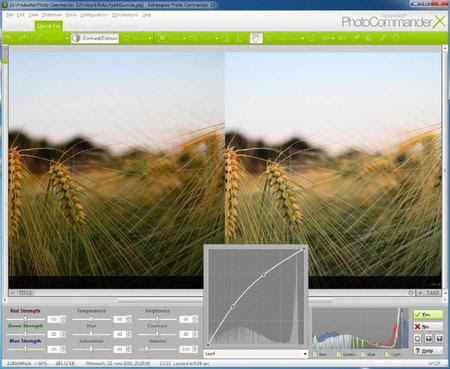Open the File menu

tap(9, 15)
